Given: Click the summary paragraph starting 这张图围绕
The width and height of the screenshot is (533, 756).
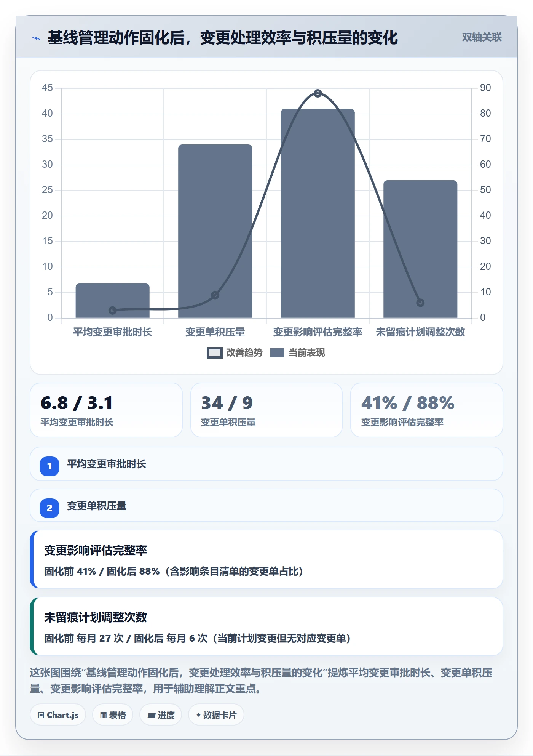Looking at the screenshot, I should (x=261, y=681).
